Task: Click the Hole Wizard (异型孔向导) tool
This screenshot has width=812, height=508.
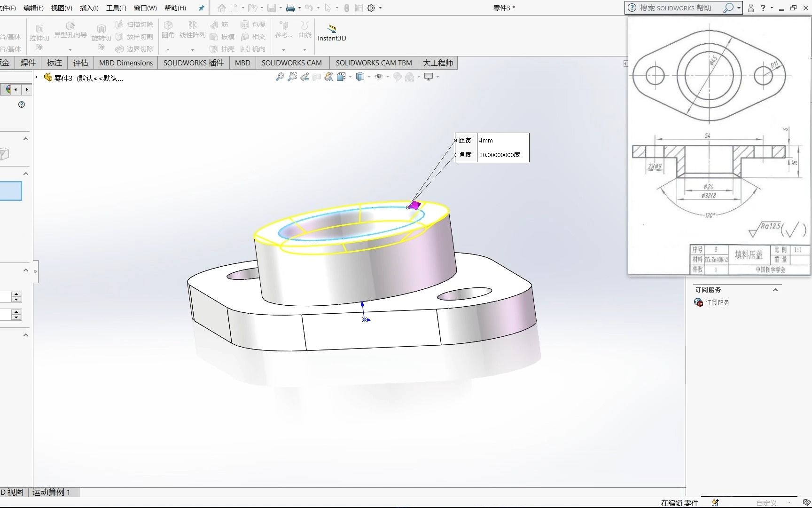Action: click(x=70, y=30)
